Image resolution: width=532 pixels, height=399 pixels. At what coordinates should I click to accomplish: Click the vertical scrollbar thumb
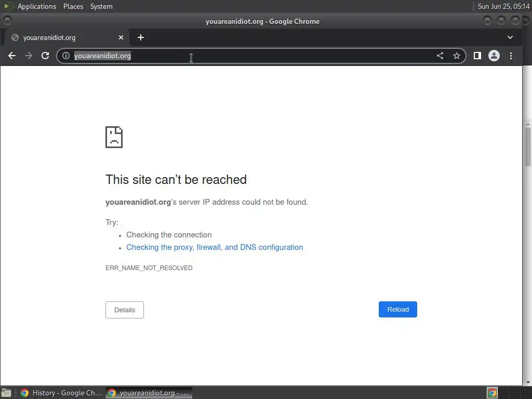coord(528,147)
